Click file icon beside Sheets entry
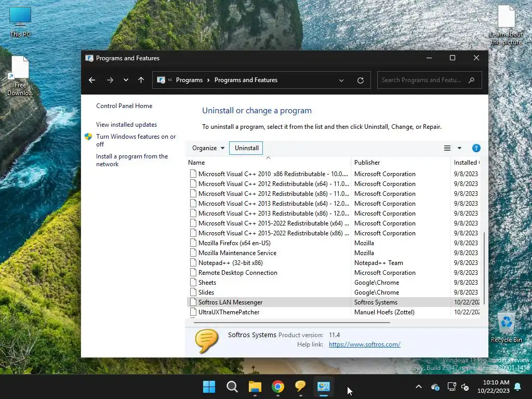This screenshot has height=399, width=532. (x=193, y=282)
